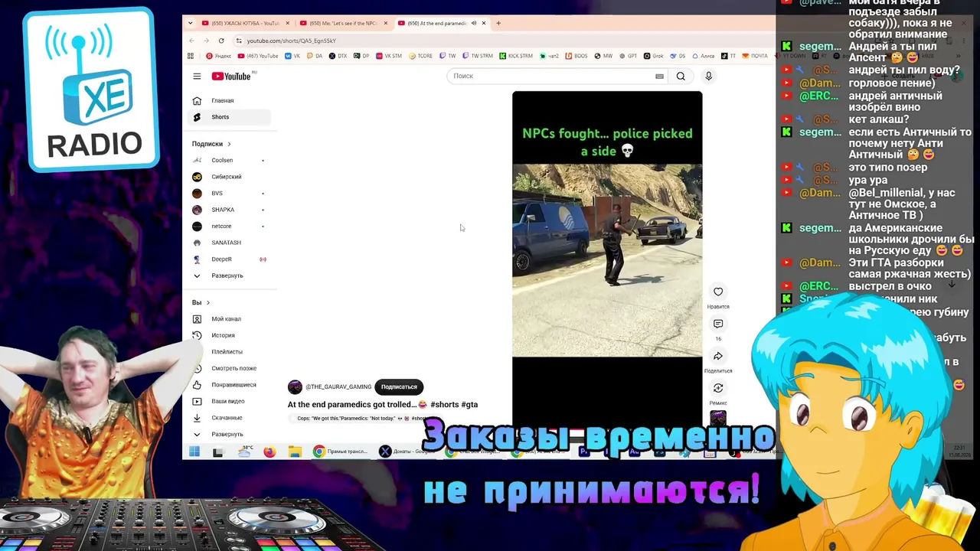Go back in browser history
This screenshot has width=980, height=551.
point(191,41)
